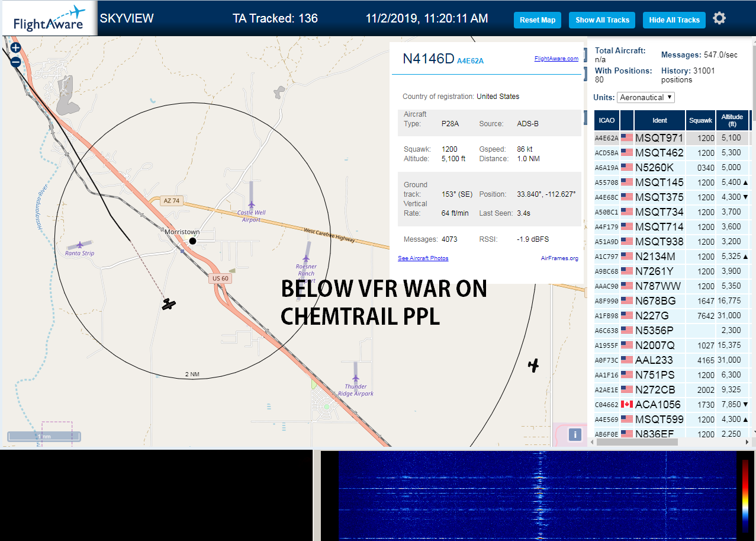This screenshot has width=756, height=541.
Task: Open the See Aircraft Photos link
Action: (x=423, y=258)
